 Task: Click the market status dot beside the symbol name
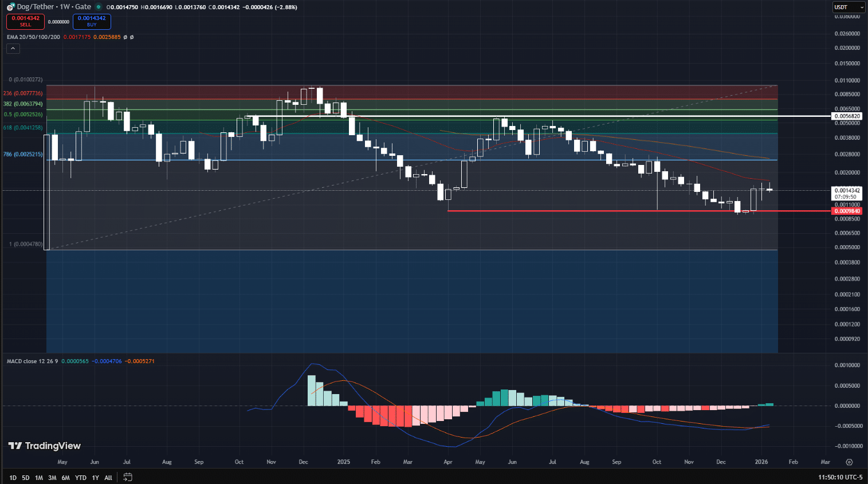click(x=99, y=7)
